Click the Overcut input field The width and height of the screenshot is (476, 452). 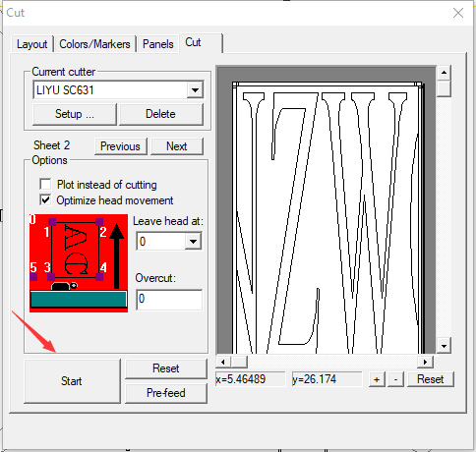pos(169,299)
